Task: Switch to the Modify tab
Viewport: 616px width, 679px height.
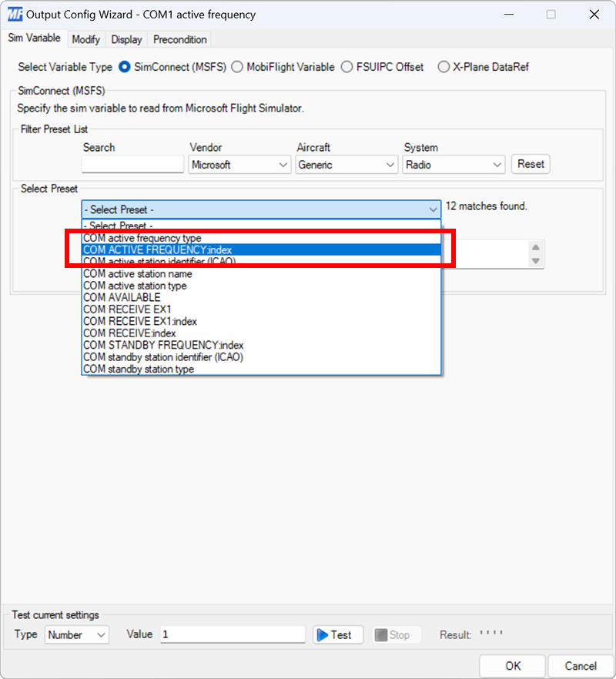Action: 85,39
